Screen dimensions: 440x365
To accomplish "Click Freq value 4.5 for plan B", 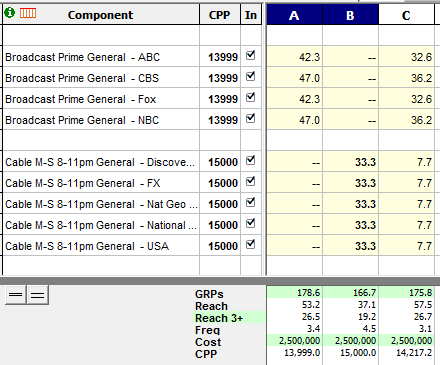I will click(x=369, y=329).
